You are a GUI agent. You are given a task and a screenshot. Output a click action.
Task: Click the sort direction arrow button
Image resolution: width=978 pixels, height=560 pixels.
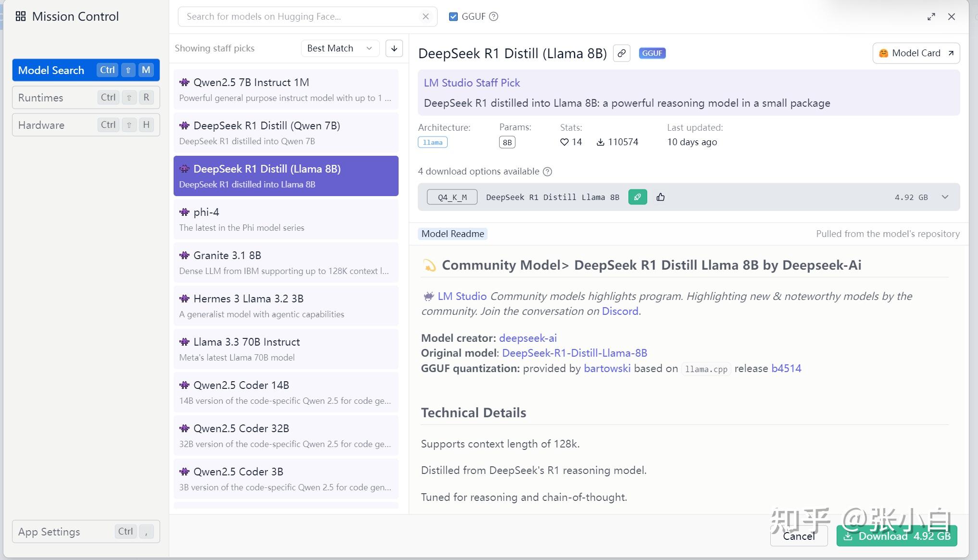394,48
